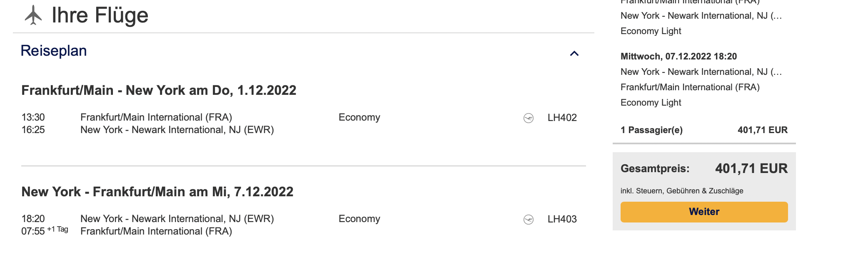Click the Mittwoch, 07.12.2022 18:20 summary date
The width and height of the screenshot is (868, 257).
click(678, 57)
